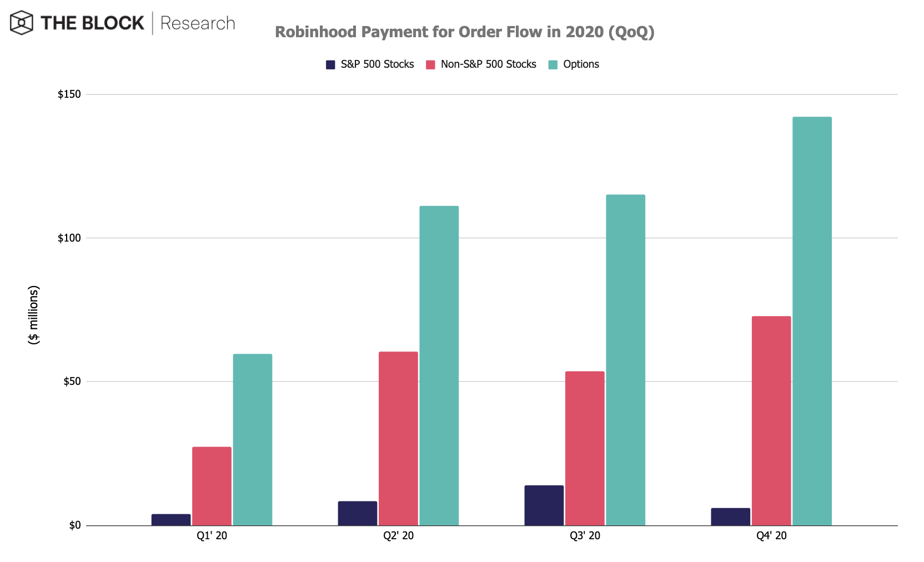The image size is (924, 562).
Task: Click the S&P 500 Stocks legend swatch
Action: (x=330, y=64)
